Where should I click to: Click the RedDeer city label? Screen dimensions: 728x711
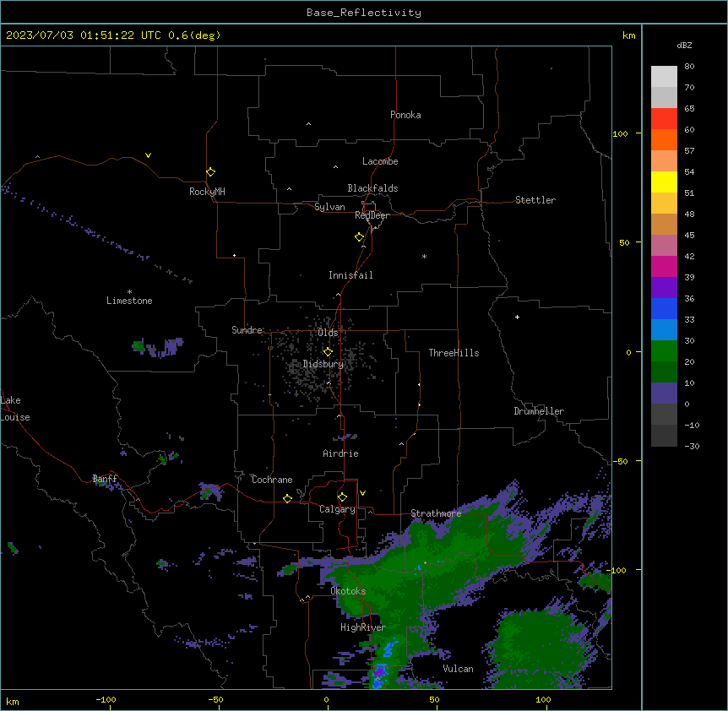(372, 215)
